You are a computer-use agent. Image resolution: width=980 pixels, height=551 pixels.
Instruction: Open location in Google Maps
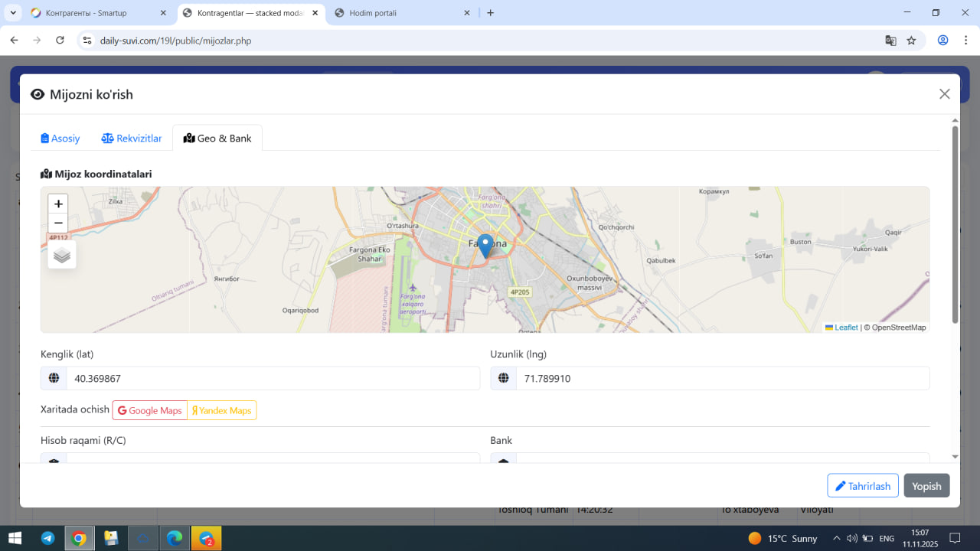pyautogui.click(x=150, y=411)
